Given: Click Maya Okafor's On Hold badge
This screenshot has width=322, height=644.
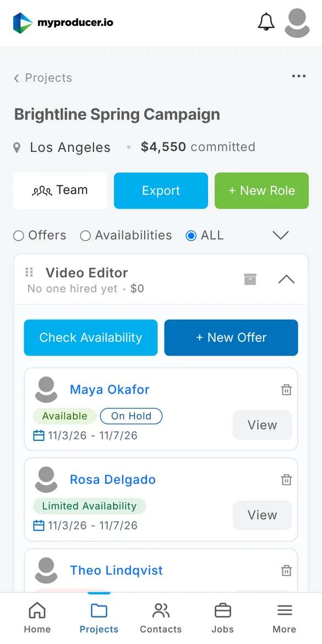Looking at the screenshot, I should (x=132, y=416).
